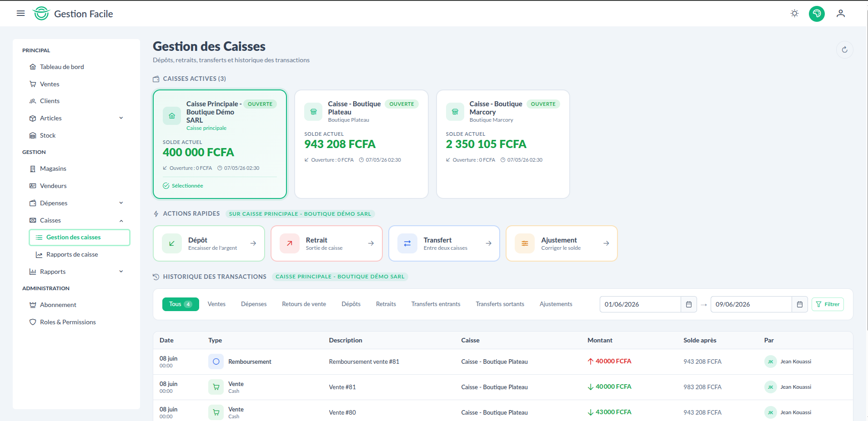The height and width of the screenshot is (421, 868).
Task: Open calendar picker for start date
Action: 689,304
